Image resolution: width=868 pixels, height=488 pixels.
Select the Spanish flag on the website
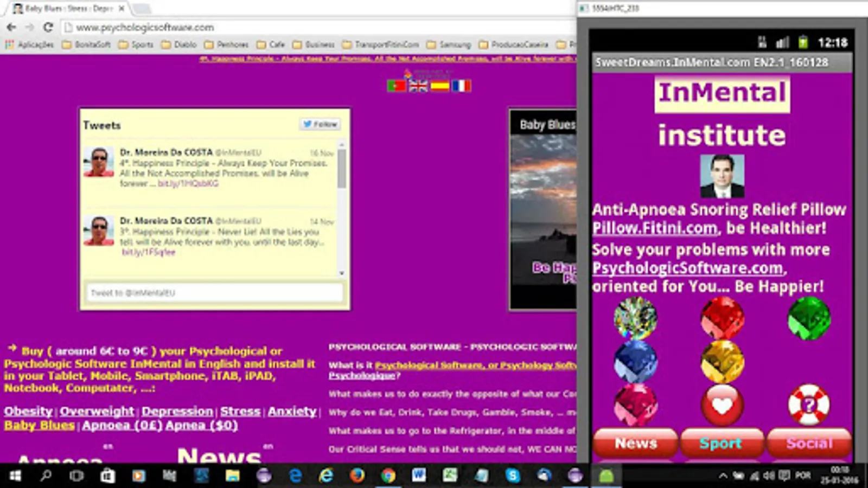(x=440, y=86)
